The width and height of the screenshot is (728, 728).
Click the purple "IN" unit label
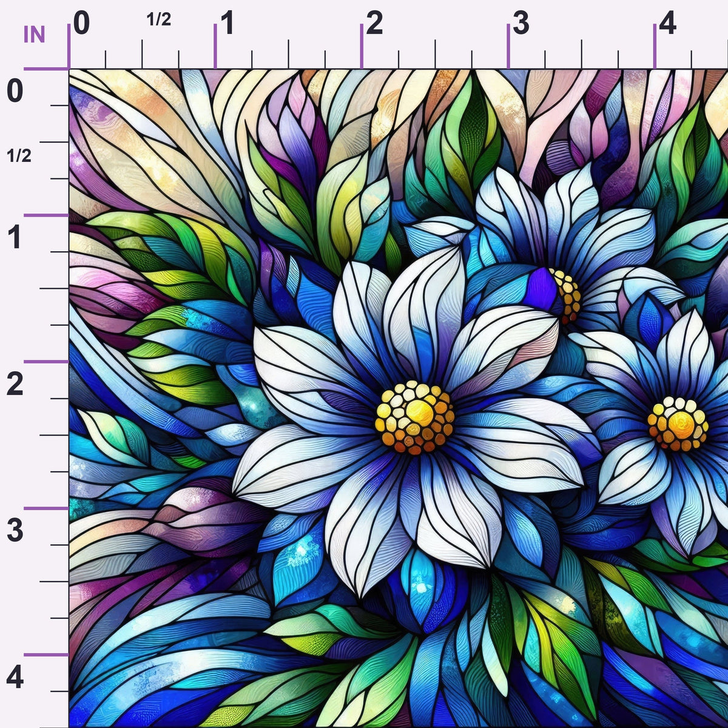pos(35,35)
